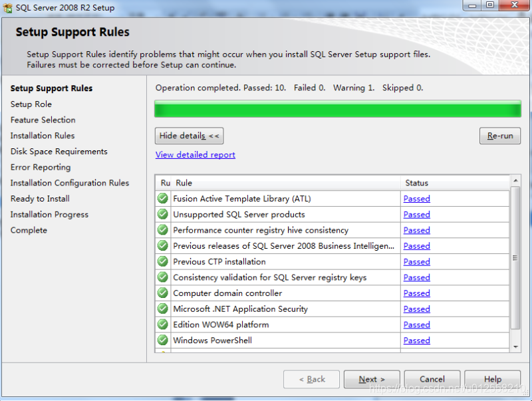Click green check icon for Unsupported SQL Server products
Image resolution: width=532 pixels, height=401 pixels.
pos(163,214)
